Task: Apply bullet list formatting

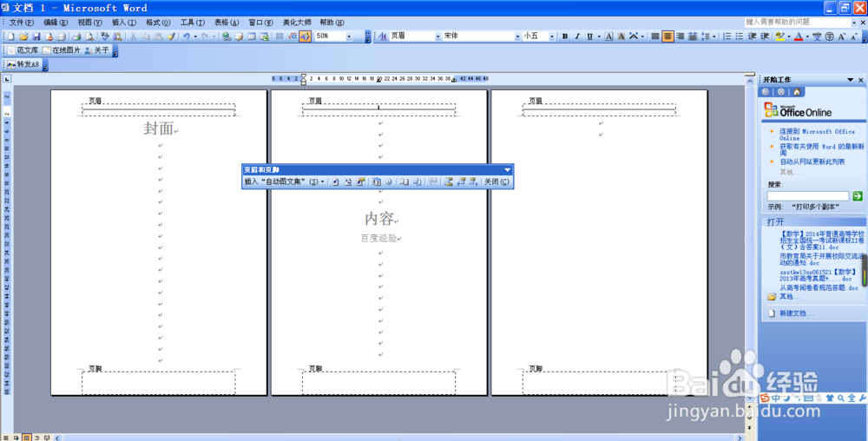Action: pos(740,36)
